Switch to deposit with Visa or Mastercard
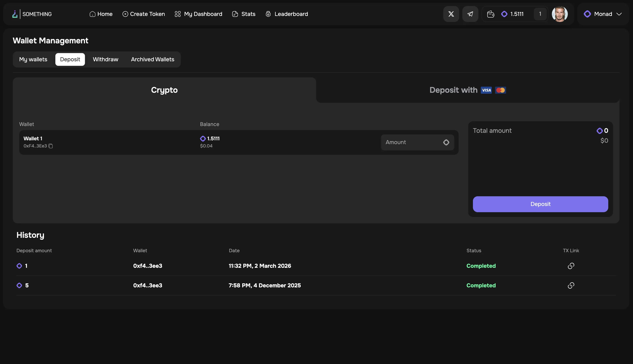 pyautogui.click(x=467, y=90)
